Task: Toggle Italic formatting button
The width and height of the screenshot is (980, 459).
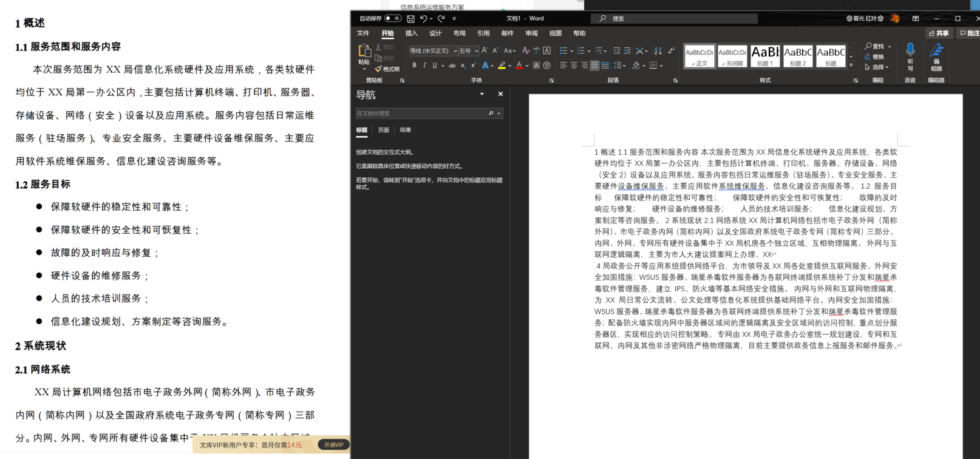Action: point(424,66)
